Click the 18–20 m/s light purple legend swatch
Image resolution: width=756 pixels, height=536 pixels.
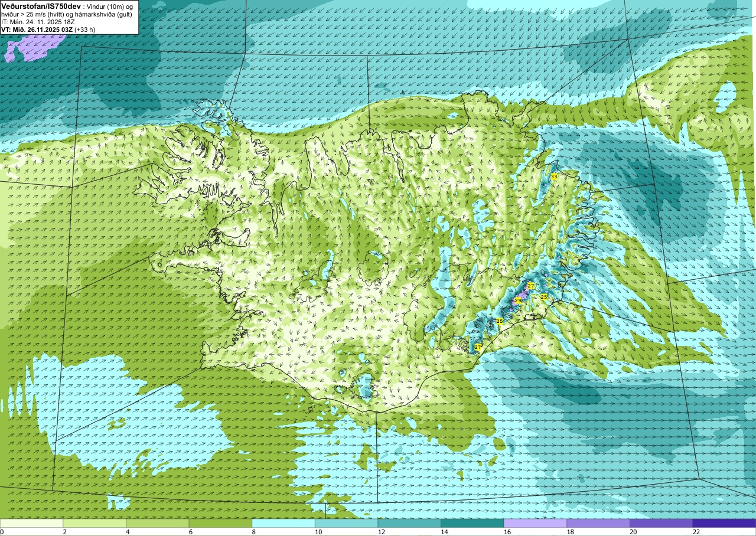tap(598, 523)
